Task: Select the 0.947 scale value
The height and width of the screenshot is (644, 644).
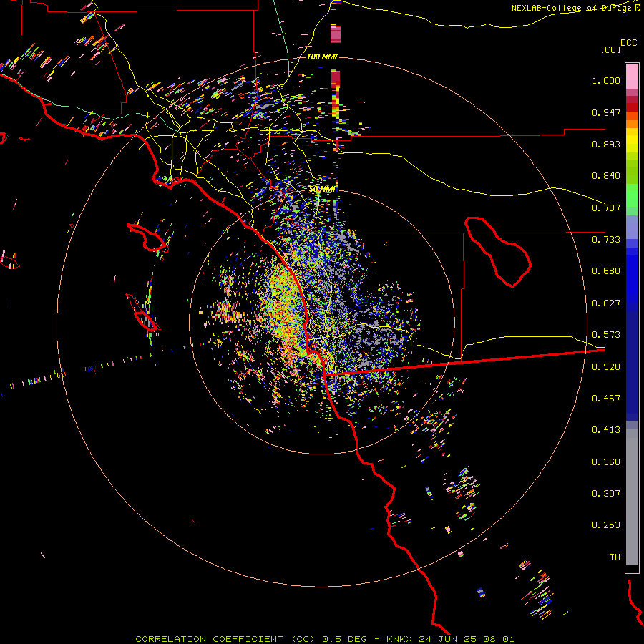Action: [x=606, y=112]
